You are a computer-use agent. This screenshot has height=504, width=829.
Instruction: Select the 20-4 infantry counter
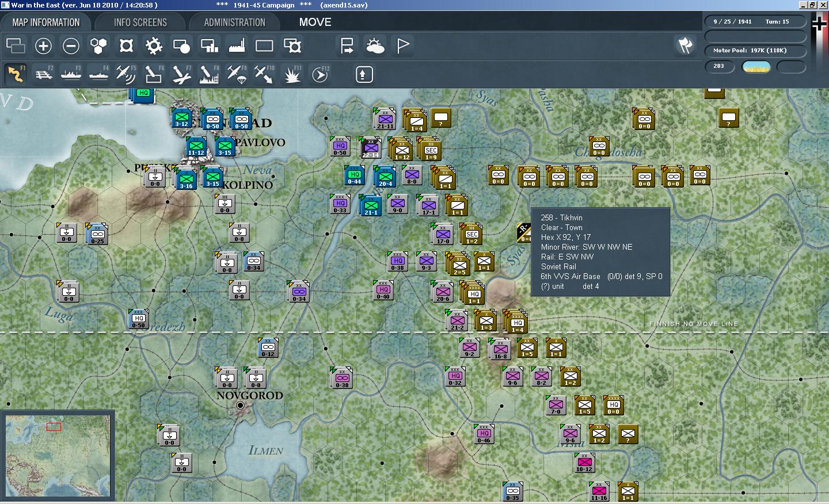385,177
